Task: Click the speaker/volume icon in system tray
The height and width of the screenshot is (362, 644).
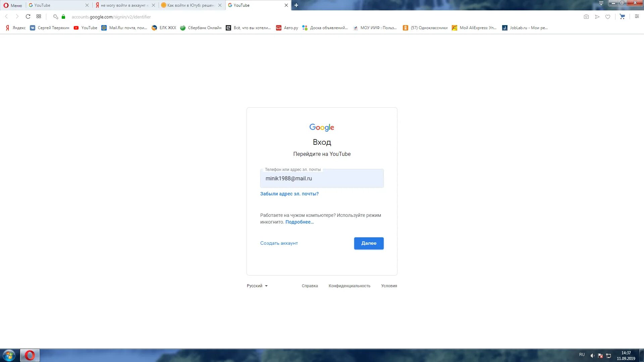Action: [x=593, y=355]
